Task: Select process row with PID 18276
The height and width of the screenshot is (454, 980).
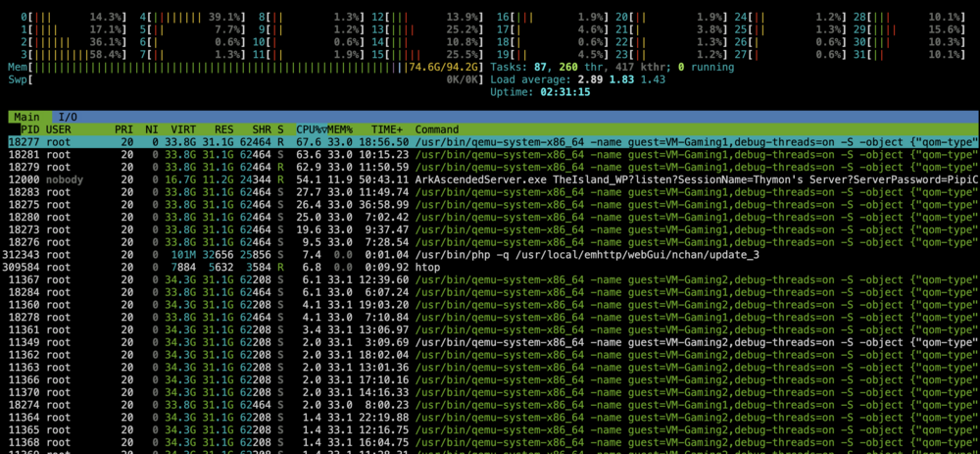Action: coord(494,242)
